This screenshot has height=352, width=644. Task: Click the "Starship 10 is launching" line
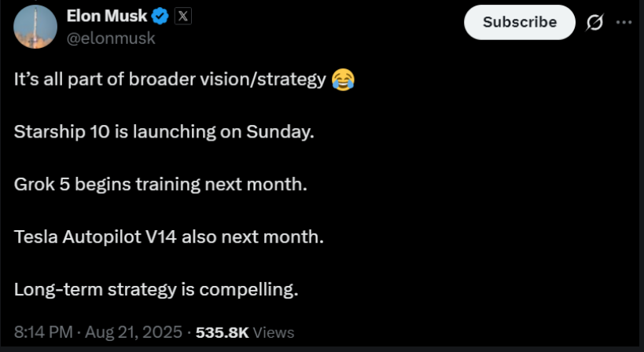tap(164, 132)
